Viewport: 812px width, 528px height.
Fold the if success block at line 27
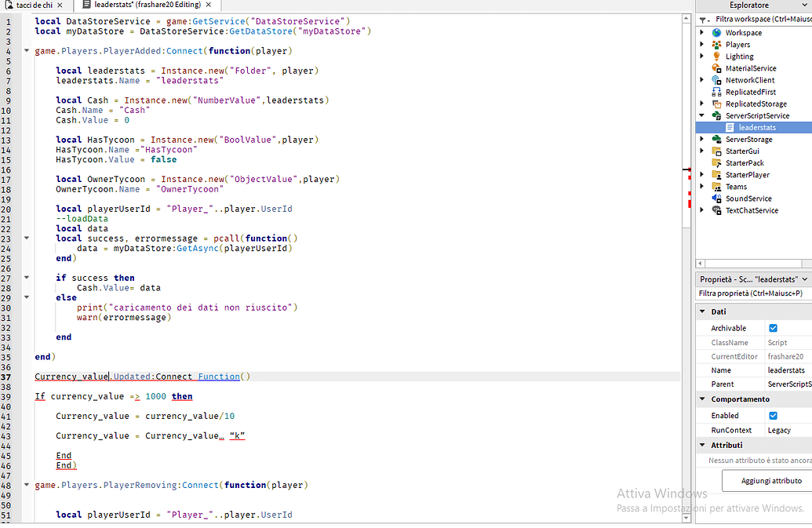click(x=27, y=278)
